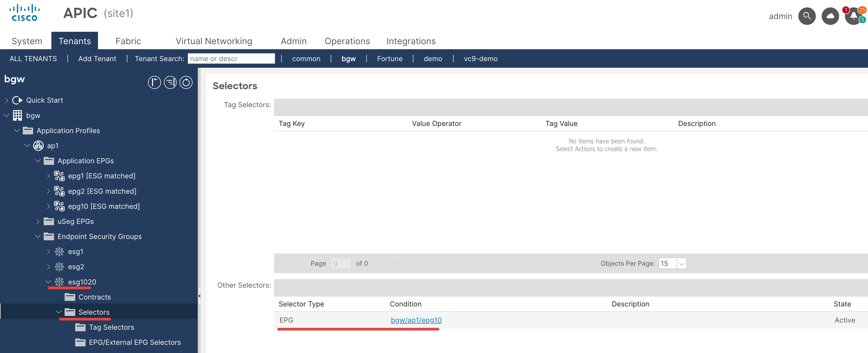This screenshot has height=353, width=868.
Task: Select the Contracts tree item
Action: point(94,297)
